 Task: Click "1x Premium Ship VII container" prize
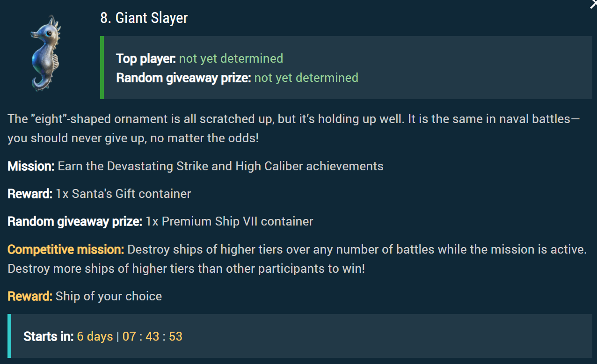tap(229, 221)
